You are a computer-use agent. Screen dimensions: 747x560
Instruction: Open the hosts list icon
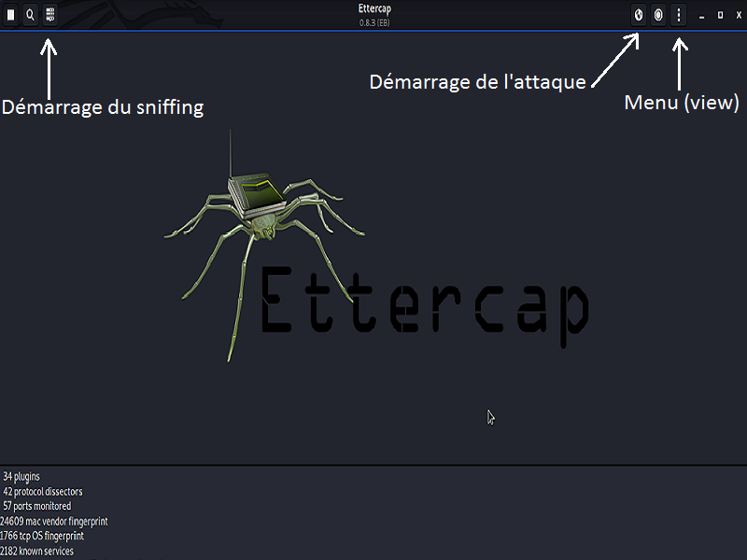[50, 15]
